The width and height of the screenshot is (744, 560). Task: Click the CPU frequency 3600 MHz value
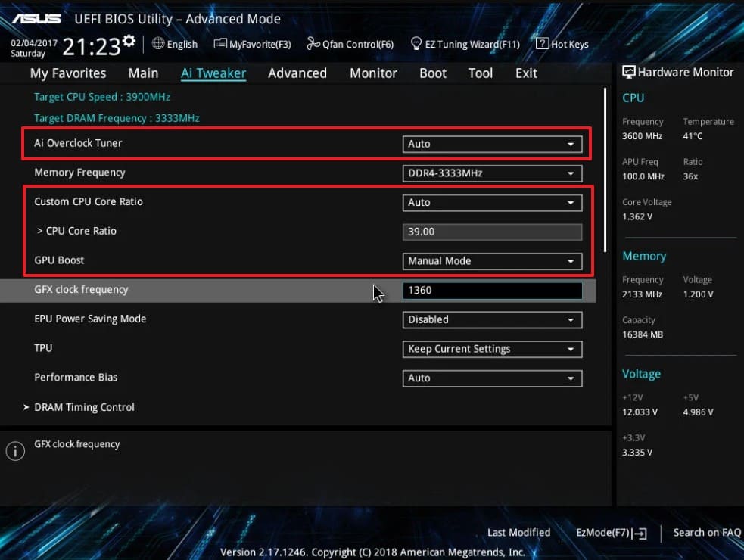click(642, 136)
